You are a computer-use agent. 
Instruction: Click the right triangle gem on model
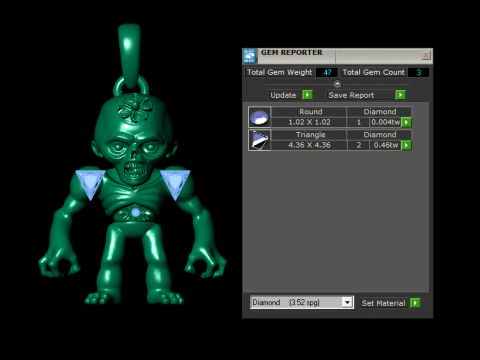click(175, 184)
